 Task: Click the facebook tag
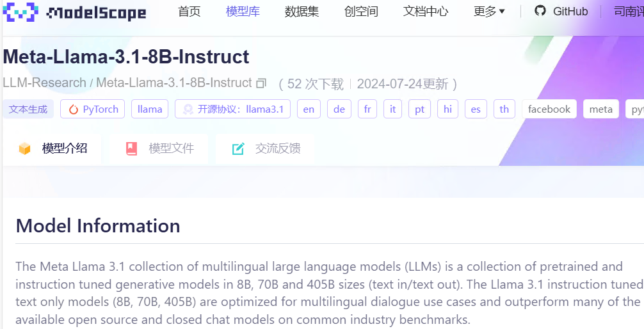tap(549, 109)
